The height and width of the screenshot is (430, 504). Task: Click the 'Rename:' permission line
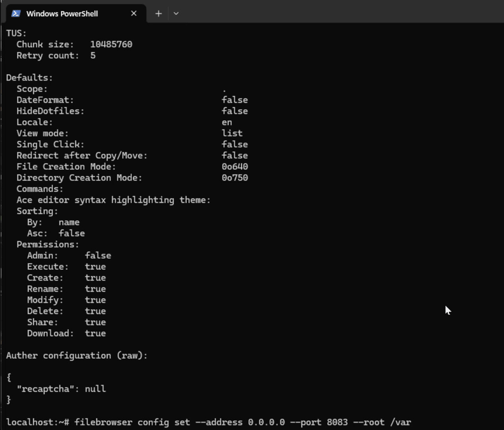[66, 289]
